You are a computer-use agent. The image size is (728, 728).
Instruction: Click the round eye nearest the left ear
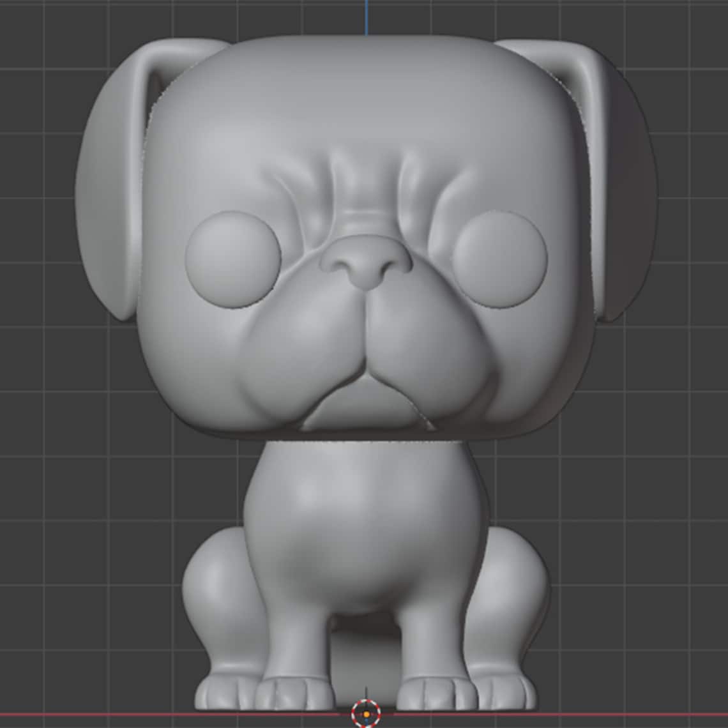233,259
